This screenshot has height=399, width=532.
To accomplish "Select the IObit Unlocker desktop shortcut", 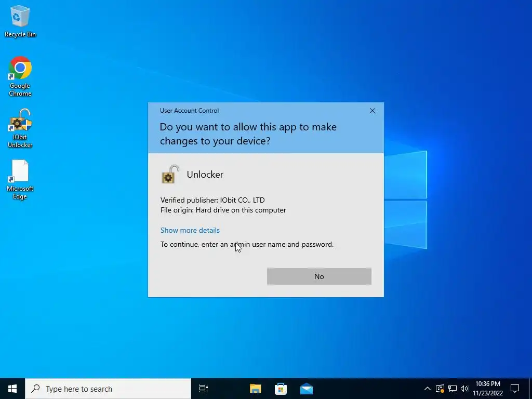I will coord(20,128).
